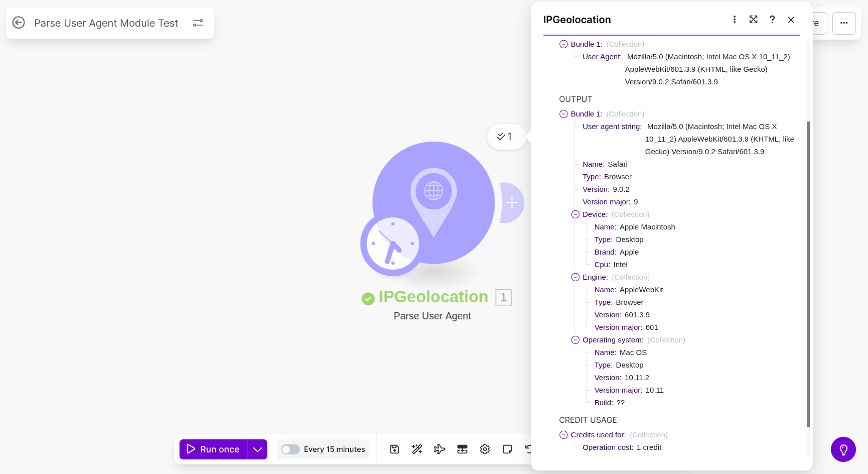Open the help lightbulb button

pyautogui.click(x=843, y=449)
